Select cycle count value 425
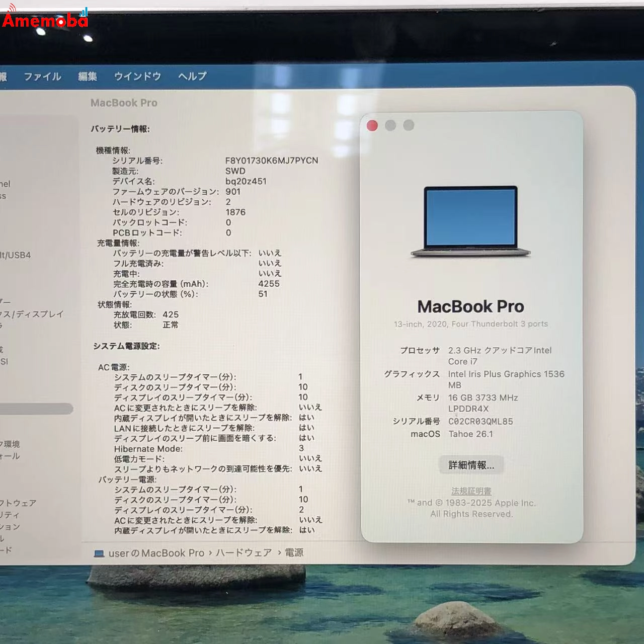 (x=171, y=314)
